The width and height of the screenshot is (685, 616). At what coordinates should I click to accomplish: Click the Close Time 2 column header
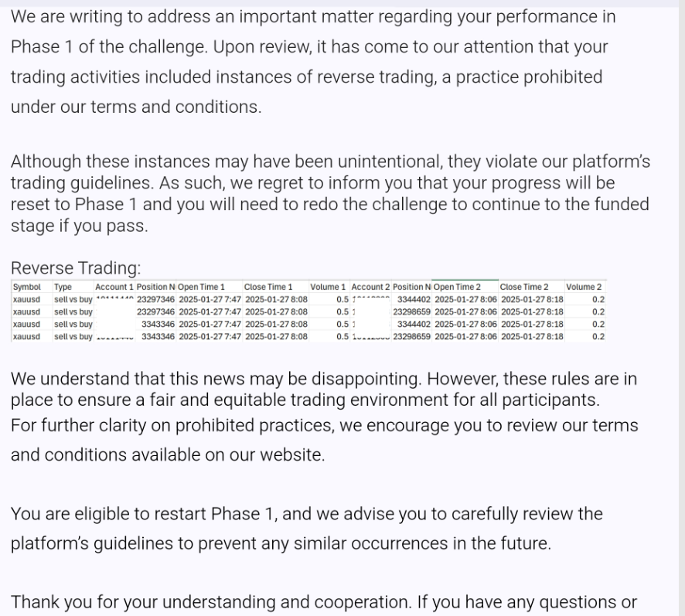pyautogui.click(x=524, y=287)
